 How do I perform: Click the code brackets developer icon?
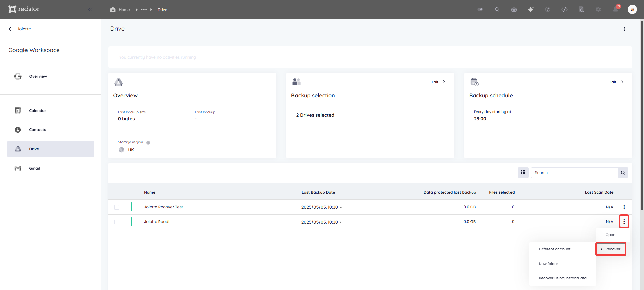(565, 9)
